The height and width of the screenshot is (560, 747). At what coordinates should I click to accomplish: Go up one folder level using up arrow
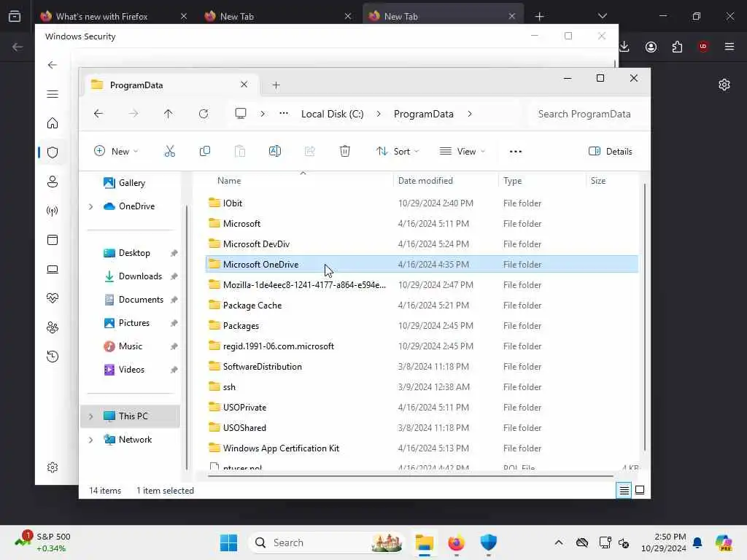tap(169, 114)
